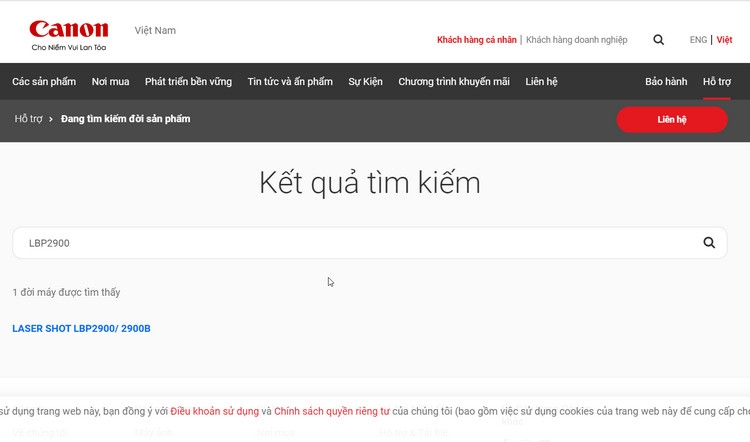Open site search magnifier in header
750x442 pixels.
pos(659,40)
